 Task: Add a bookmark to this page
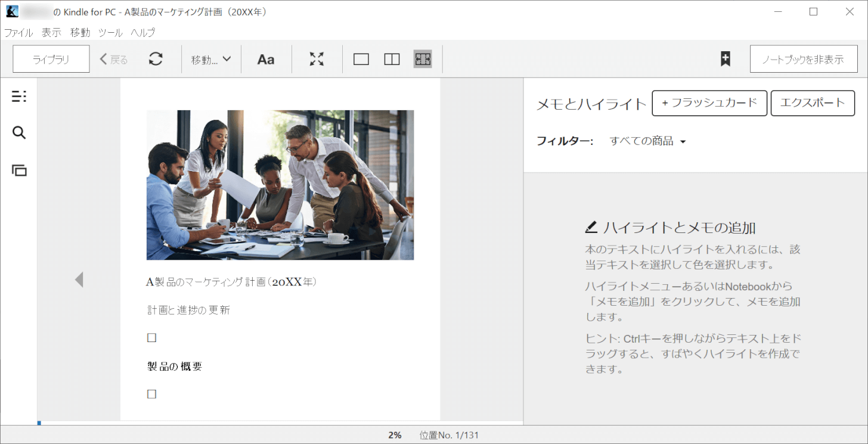(725, 59)
